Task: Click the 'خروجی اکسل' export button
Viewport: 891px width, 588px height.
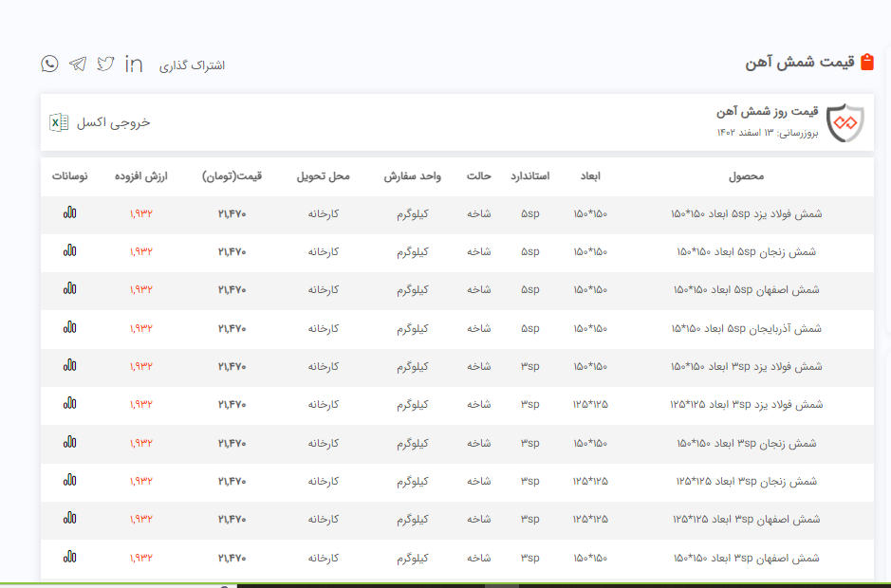Action: point(113,122)
